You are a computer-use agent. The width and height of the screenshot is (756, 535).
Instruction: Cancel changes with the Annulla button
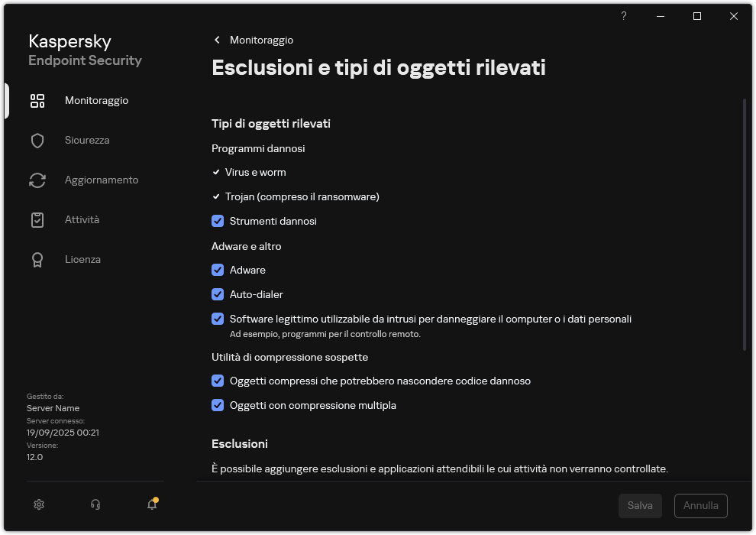[700, 505]
